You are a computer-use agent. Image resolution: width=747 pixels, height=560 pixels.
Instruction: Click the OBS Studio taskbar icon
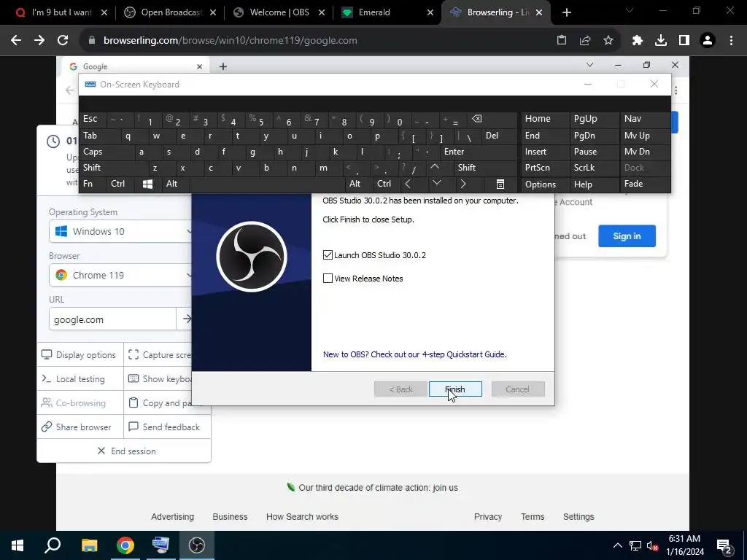coord(197,545)
